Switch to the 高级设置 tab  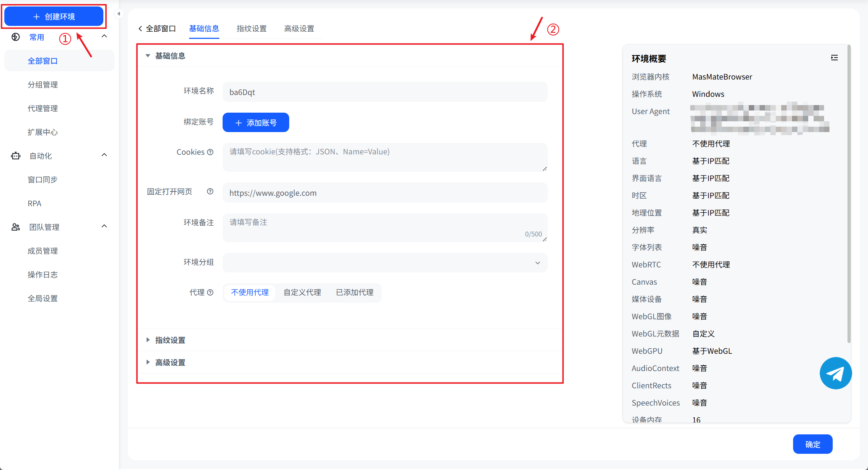(x=299, y=28)
